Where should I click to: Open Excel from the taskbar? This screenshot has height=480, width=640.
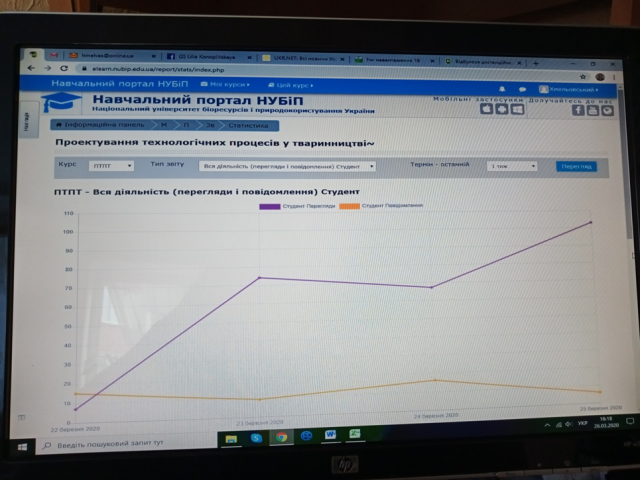coord(355,433)
